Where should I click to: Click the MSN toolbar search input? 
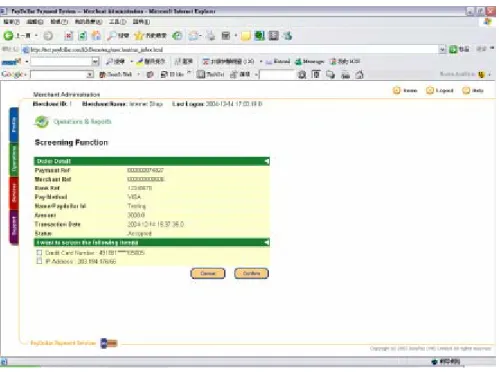pos(61,61)
